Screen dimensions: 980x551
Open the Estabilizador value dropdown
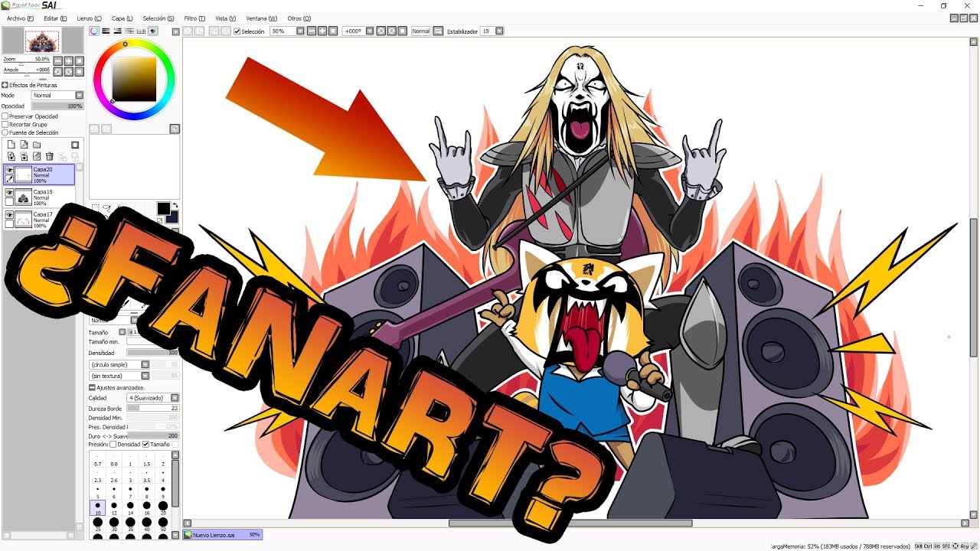[x=499, y=31]
